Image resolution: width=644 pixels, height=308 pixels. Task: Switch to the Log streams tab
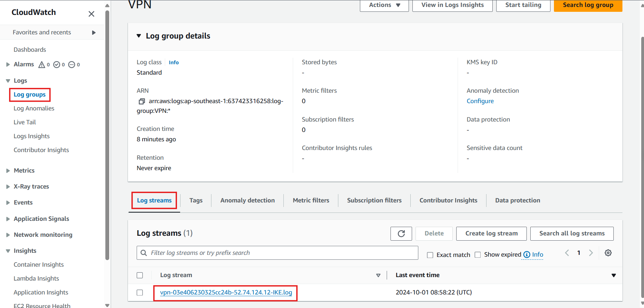click(154, 200)
